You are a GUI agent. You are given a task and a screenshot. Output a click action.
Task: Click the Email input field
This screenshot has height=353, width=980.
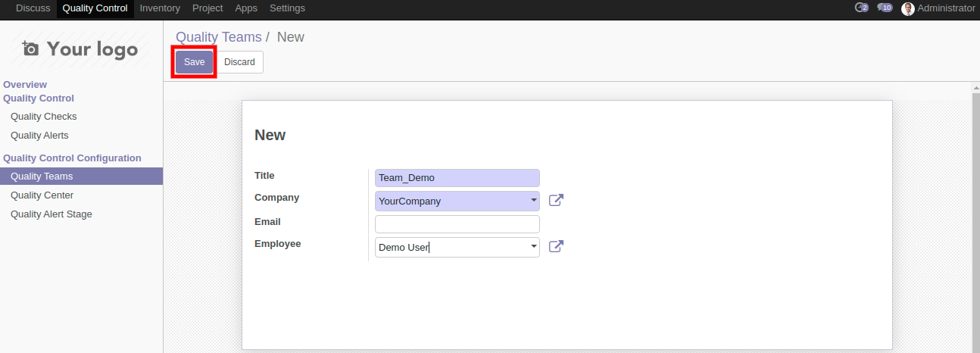(x=457, y=224)
